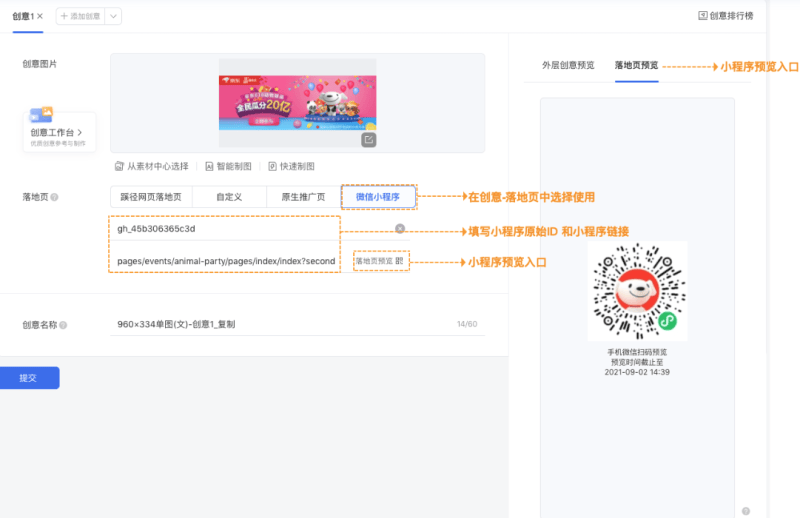The width and height of the screenshot is (800, 518).
Task: Click the 创意名称 input field
Action: (297, 324)
